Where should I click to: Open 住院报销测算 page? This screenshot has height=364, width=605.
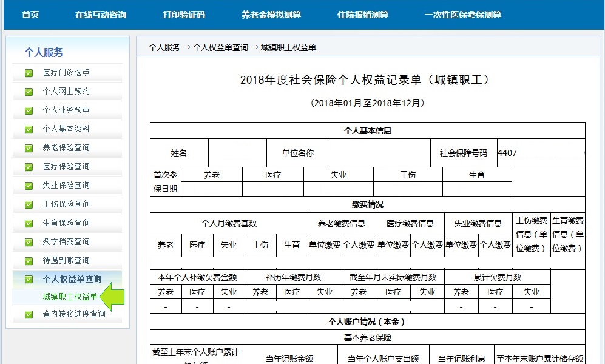tap(363, 15)
